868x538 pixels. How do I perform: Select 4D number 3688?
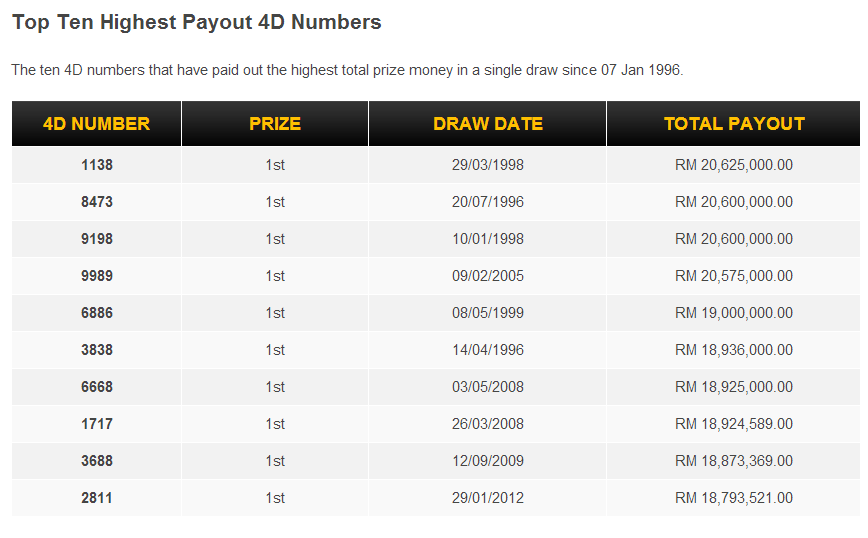click(97, 461)
